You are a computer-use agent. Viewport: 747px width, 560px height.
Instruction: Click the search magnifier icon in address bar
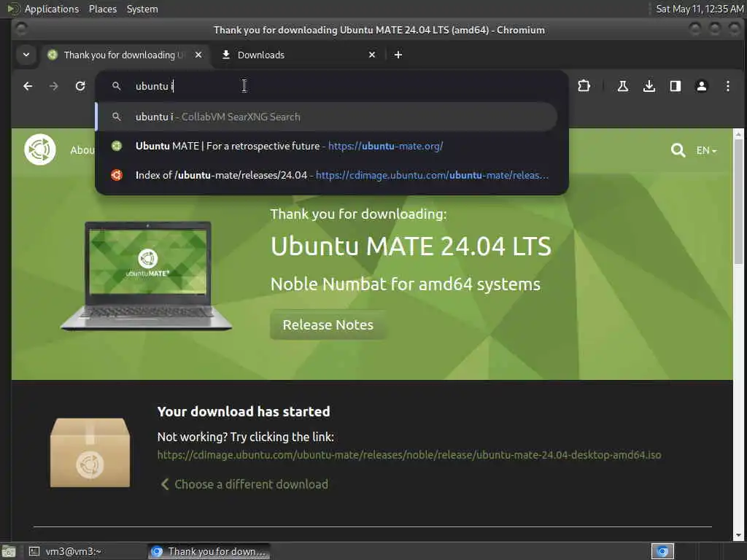116,86
